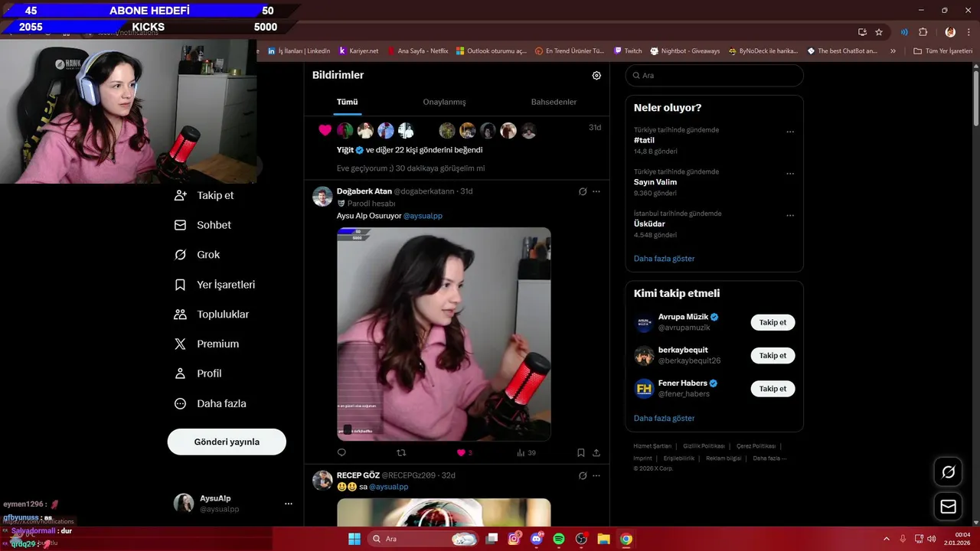
Task: Show more bookmarks bar items chevron
Action: click(x=893, y=51)
